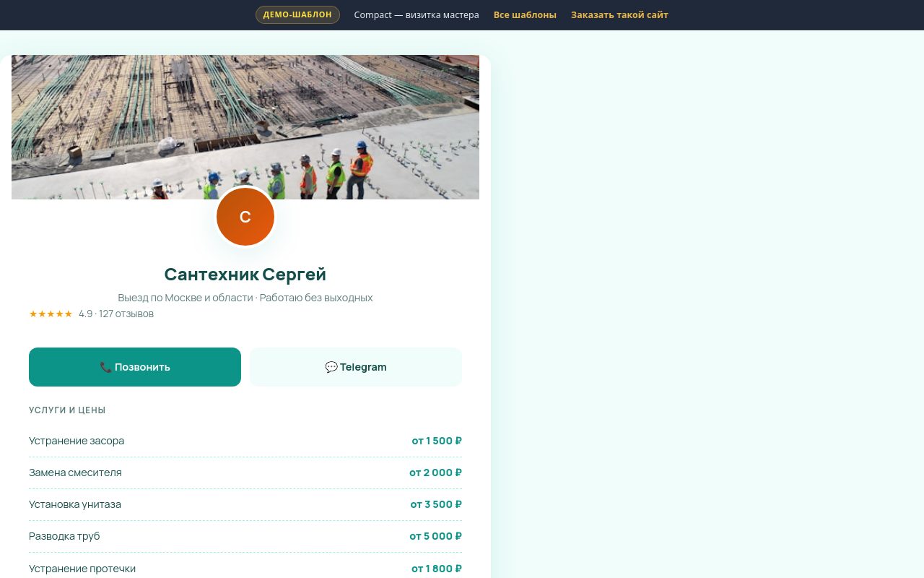Click the УСЛУГИ И ЦЕНЫ section heading
924x578 pixels.
tap(67, 410)
